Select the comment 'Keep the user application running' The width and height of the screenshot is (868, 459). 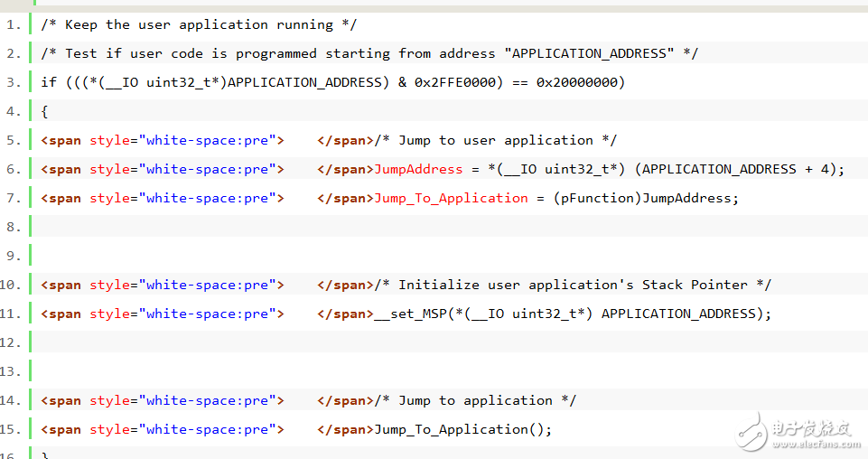[x=199, y=25]
